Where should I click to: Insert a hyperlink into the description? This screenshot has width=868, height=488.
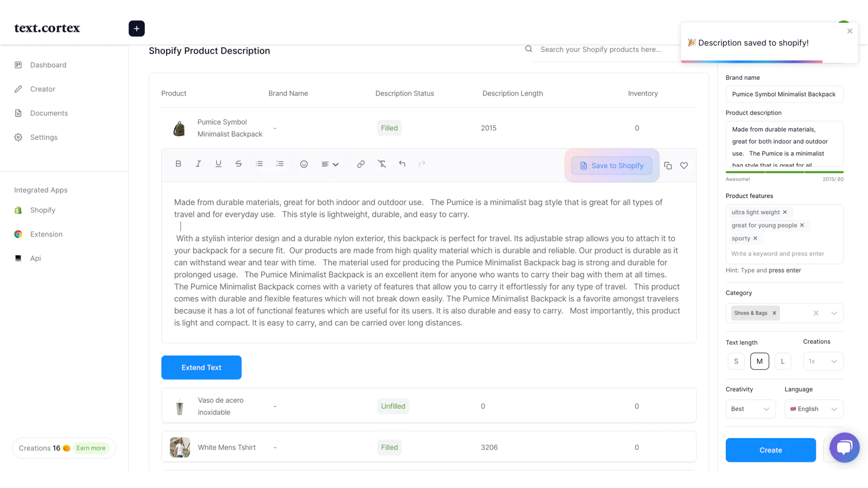pyautogui.click(x=361, y=164)
